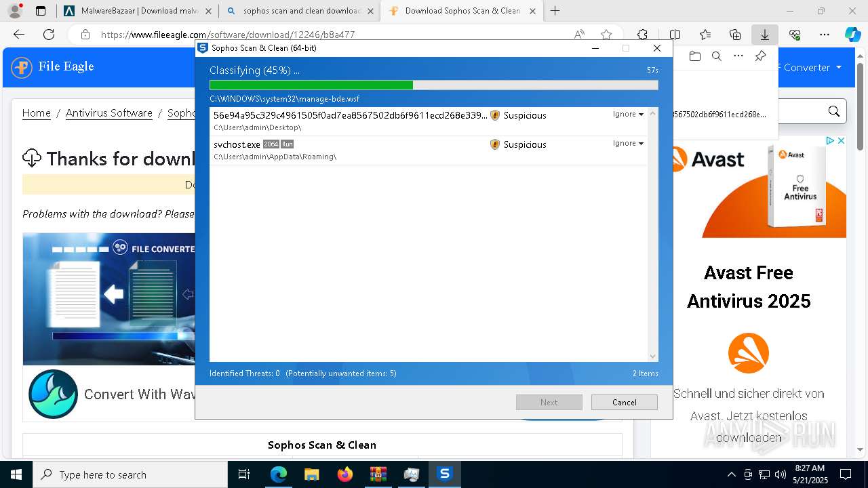The height and width of the screenshot is (488, 868).
Task: Open Read aloud icon in address bar
Action: point(579,35)
